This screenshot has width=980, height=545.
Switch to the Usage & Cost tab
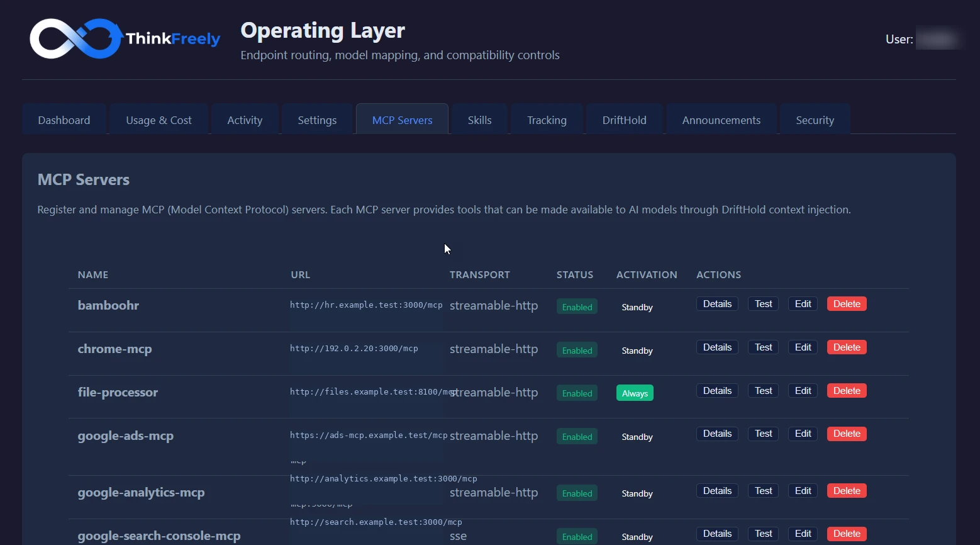click(x=159, y=120)
